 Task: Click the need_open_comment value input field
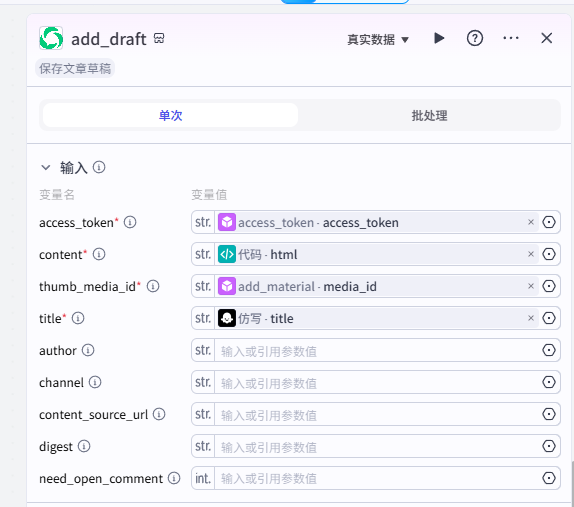pyautogui.click(x=377, y=478)
